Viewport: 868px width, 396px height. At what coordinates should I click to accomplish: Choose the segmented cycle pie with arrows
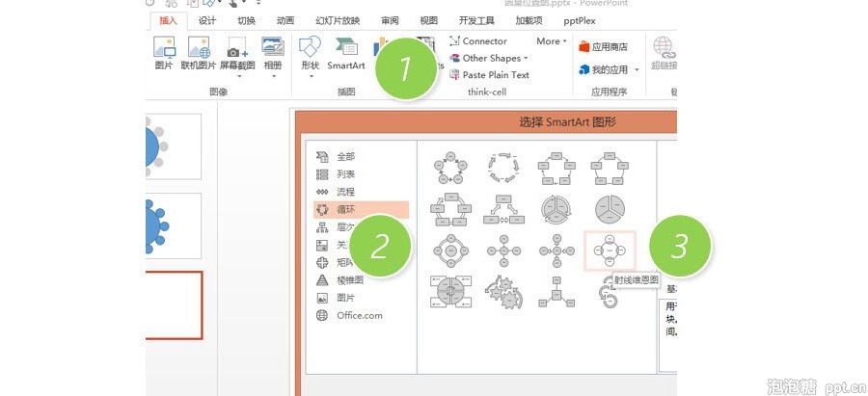pyautogui.click(x=556, y=210)
